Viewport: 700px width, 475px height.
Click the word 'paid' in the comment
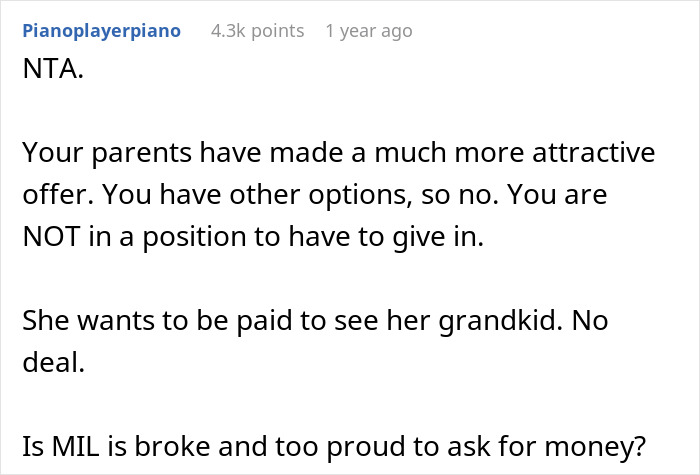tap(264, 321)
